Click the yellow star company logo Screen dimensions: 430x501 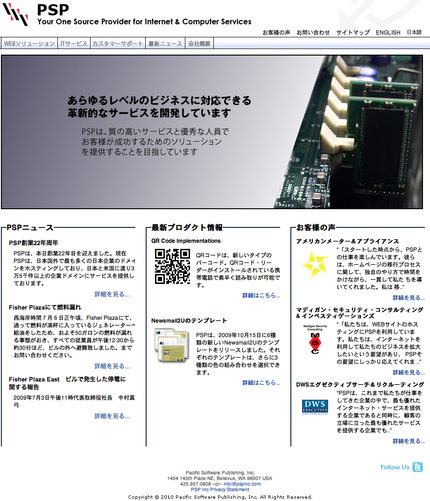click(314, 265)
